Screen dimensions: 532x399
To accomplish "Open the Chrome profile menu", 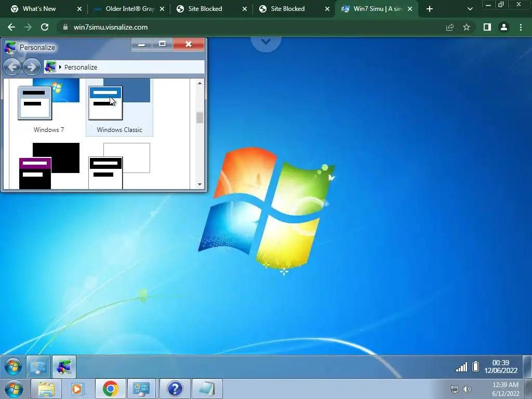I will tap(504, 27).
